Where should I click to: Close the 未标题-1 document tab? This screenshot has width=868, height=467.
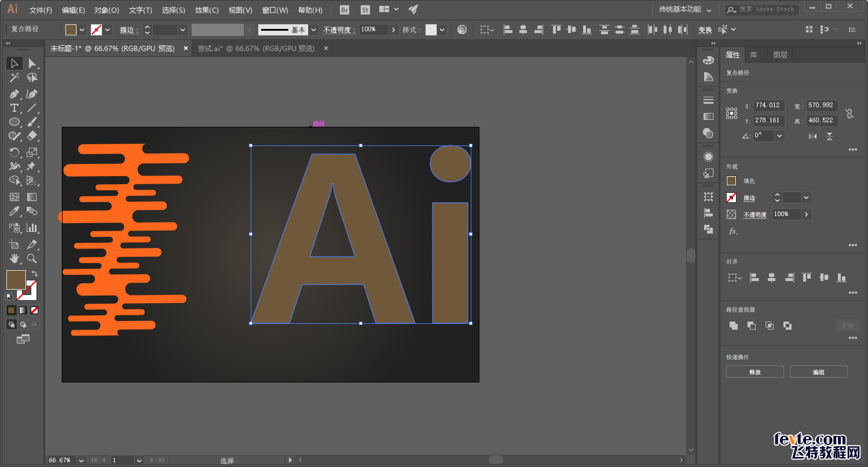pos(186,49)
